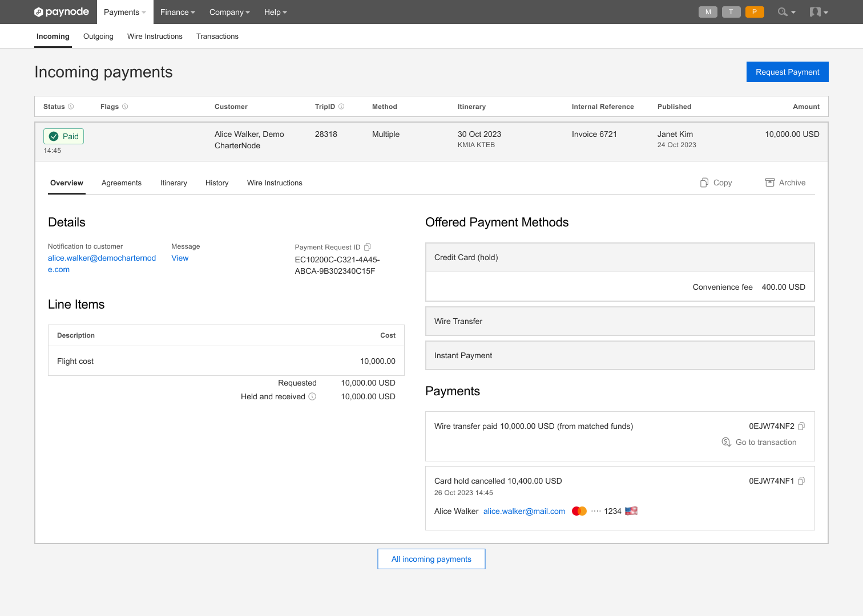Click the paynode logo
The image size is (863, 616).
62,12
